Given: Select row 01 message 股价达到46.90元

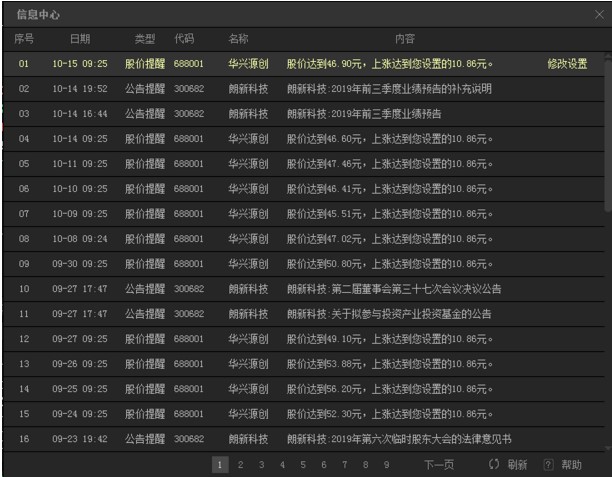Looking at the screenshot, I should (303, 64).
